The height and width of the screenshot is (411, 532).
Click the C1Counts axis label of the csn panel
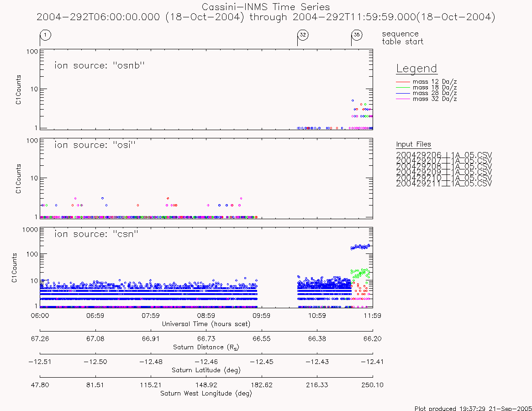point(14,268)
